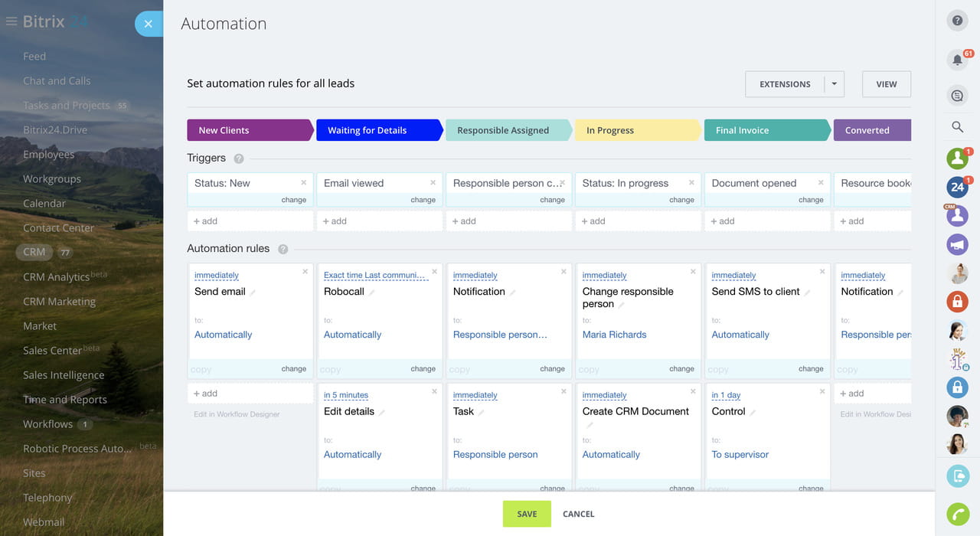Open the Exact time Last communication delay selector
The height and width of the screenshot is (536, 980).
[x=374, y=276]
